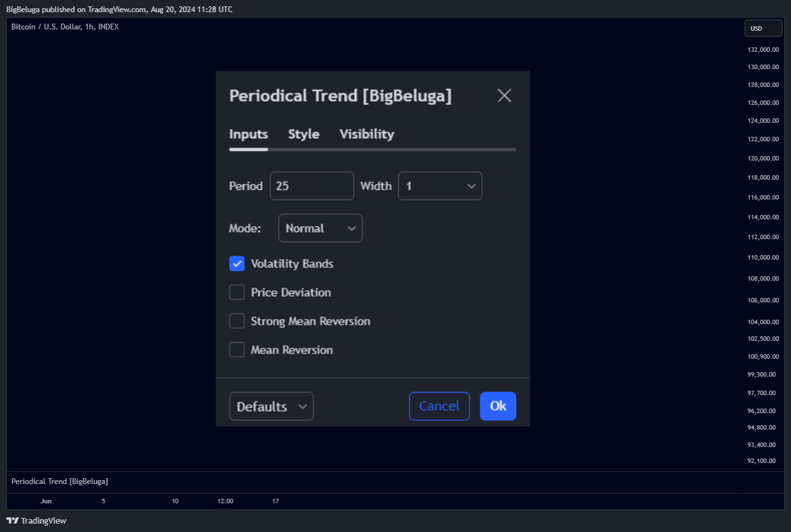
Task: Open the Visibility tab
Action: (366, 134)
